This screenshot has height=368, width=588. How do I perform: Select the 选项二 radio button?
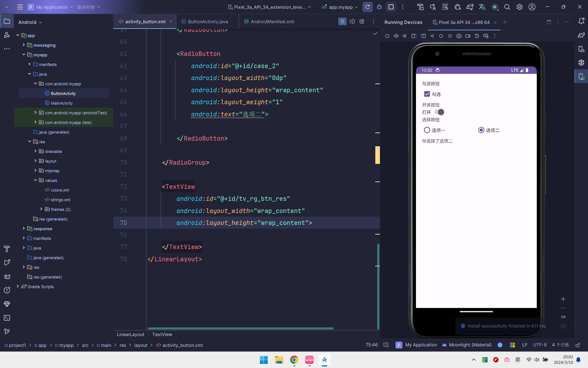(481, 130)
